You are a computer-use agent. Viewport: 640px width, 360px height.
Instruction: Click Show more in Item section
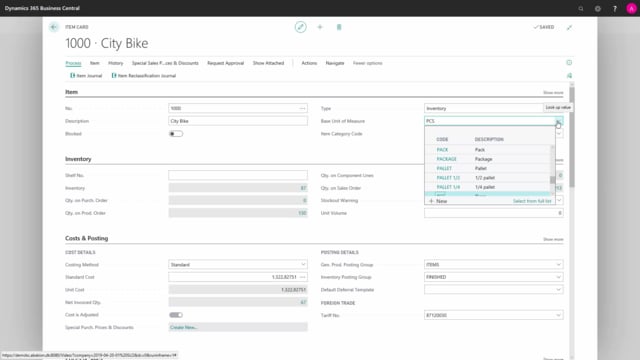pyautogui.click(x=553, y=93)
